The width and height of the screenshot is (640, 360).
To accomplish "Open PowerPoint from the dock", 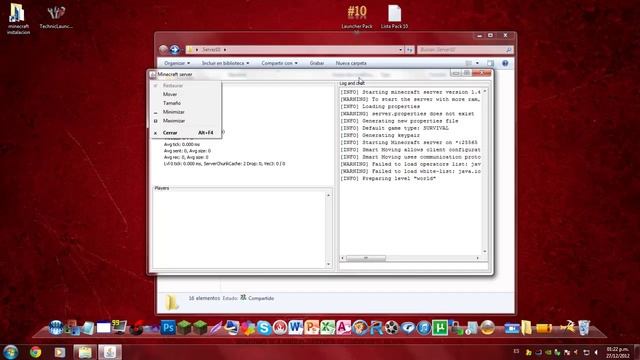I will tap(311, 327).
